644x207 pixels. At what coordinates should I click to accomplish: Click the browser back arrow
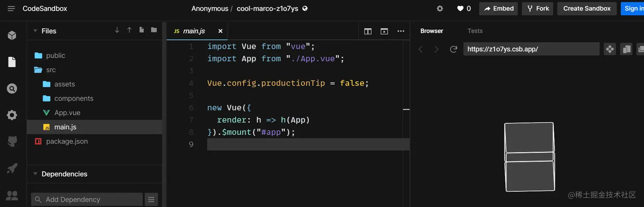pos(420,49)
